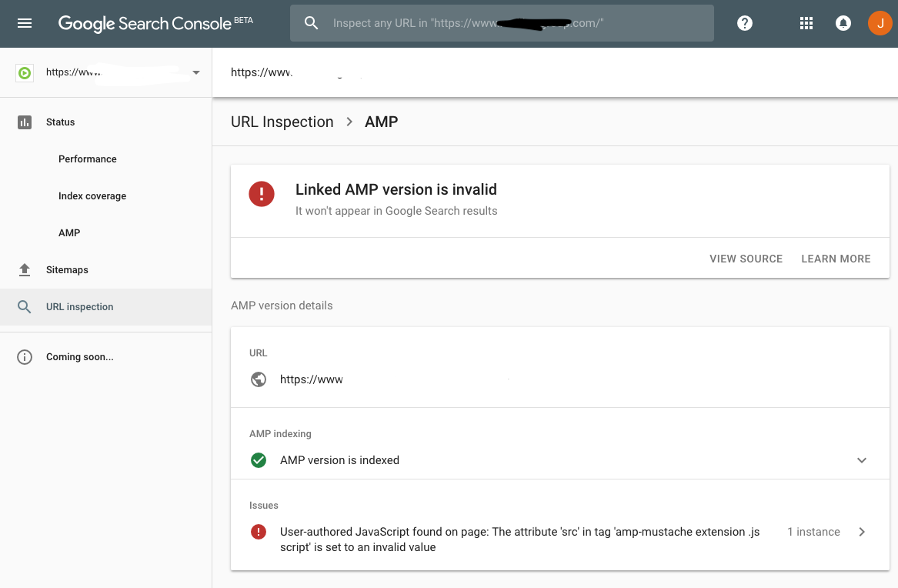Select URL inspection sidebar item
The height and width of the screenshot is (588, 898).
coord(105,307)
